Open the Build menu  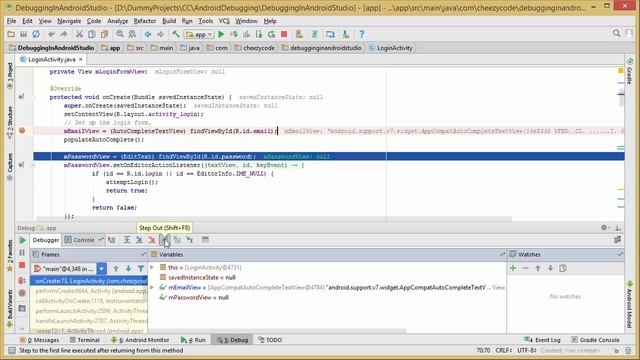click(x=169, y=21)
